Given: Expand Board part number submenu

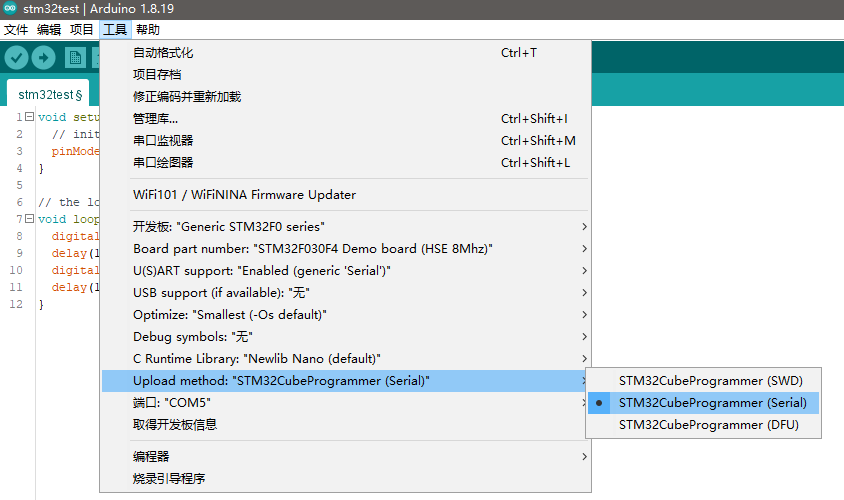Looking at the screenshot, I should 345,249.
